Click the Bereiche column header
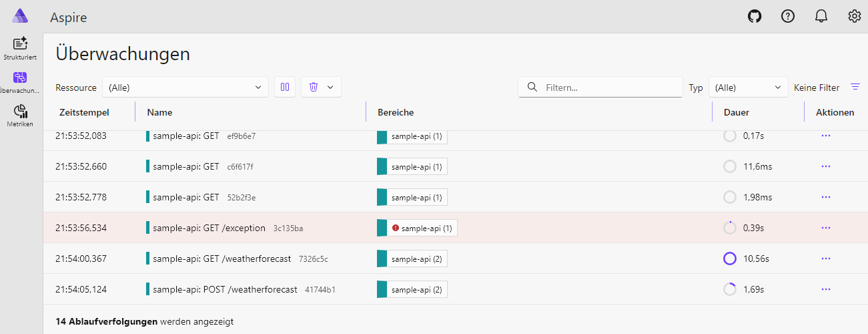This screenshot has width=868, height=334. 396,112
